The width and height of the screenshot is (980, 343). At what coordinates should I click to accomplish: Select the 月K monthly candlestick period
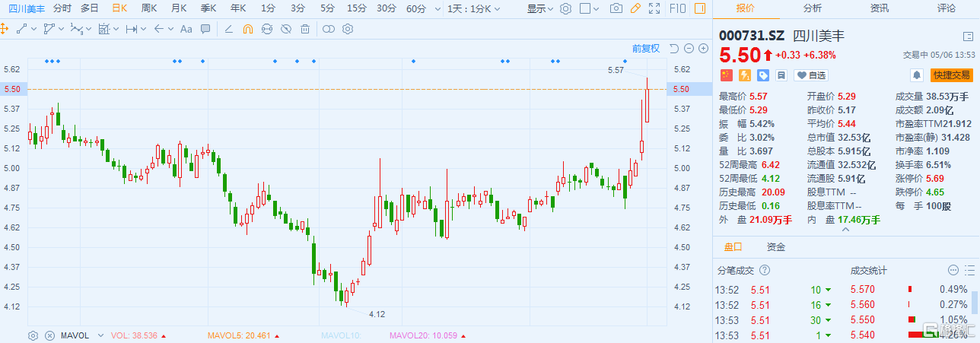click(x=179, y=8)
